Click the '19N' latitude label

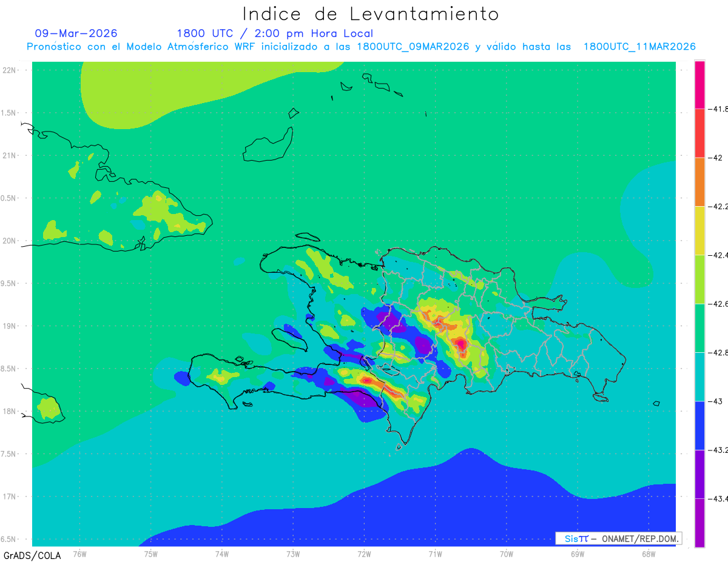coord(9,326)
